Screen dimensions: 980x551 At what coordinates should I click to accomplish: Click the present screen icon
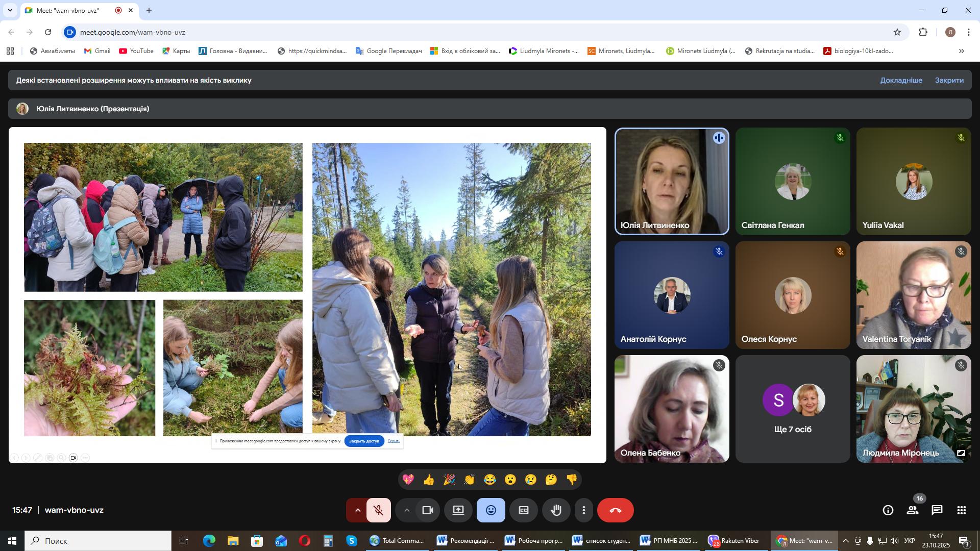[x=458, y=511]
